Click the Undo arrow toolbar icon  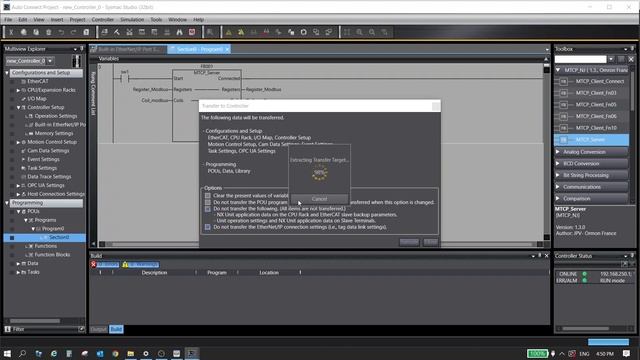click(61, 32)
